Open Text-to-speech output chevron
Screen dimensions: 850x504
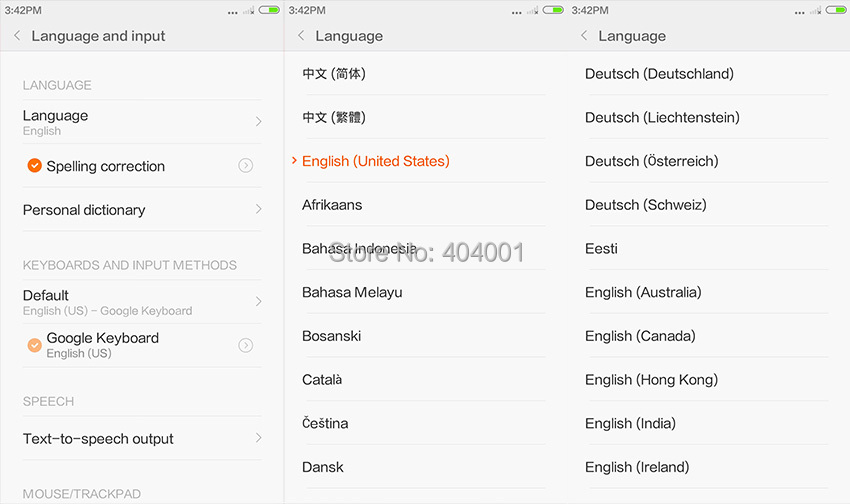[258, 439]
